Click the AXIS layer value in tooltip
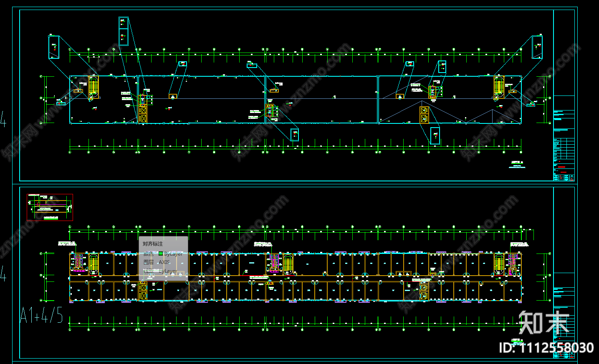Screen dimensions: 599x364 (164, 262)
